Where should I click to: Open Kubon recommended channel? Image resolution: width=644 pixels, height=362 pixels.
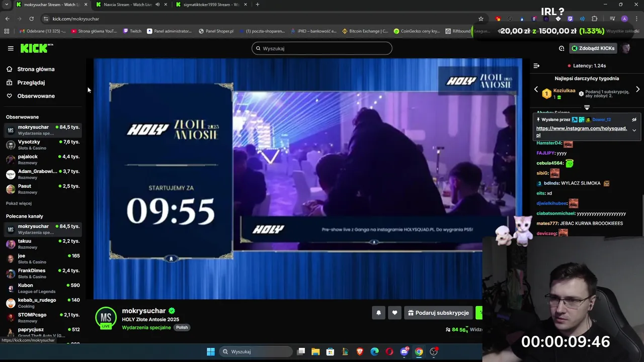[43, 288]
